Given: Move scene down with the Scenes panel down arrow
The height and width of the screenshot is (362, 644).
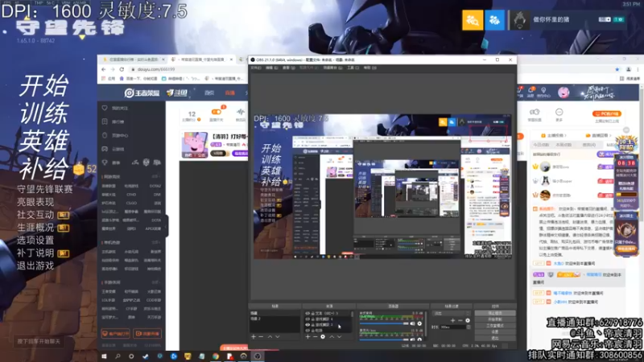Looking at the screenshot, I should tap(278, 336).
